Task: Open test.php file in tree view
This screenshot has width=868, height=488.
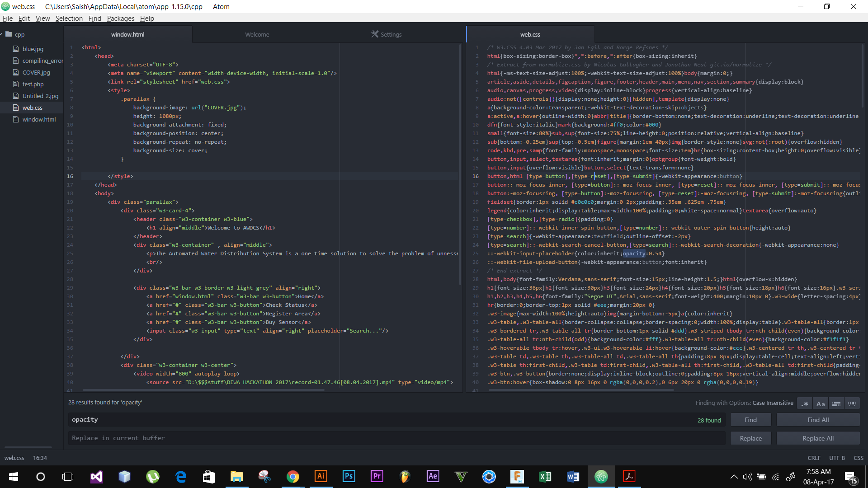Action: pos(33,84)
